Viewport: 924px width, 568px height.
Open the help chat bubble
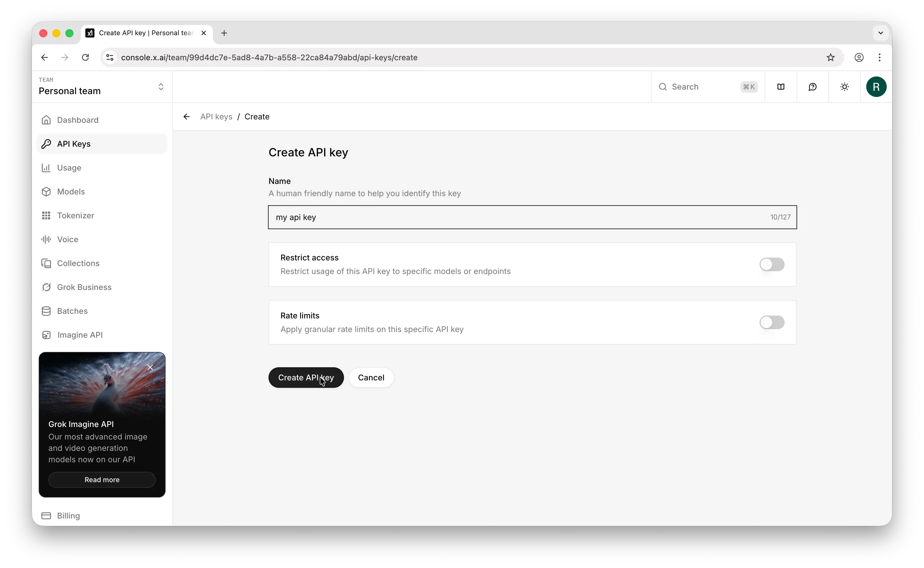[813, 86]
